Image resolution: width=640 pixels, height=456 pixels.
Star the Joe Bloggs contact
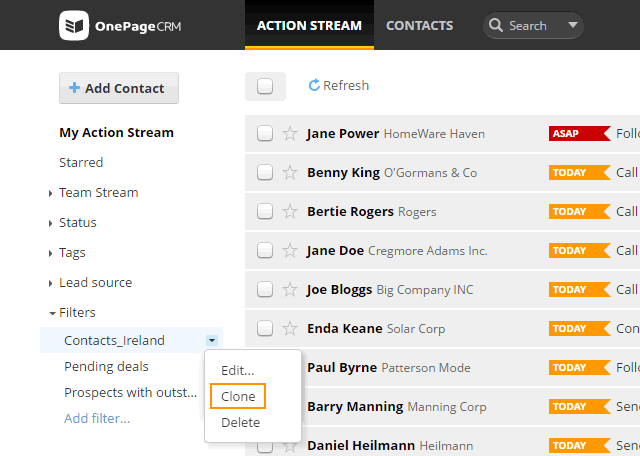290,289
